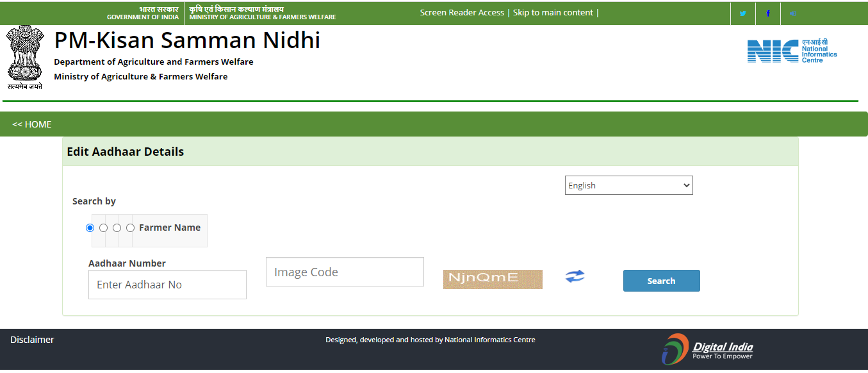Click Department of Agriculture and Farmers Welfare text
This screenshot has width=868, height=373.
[x=154, y=62]
